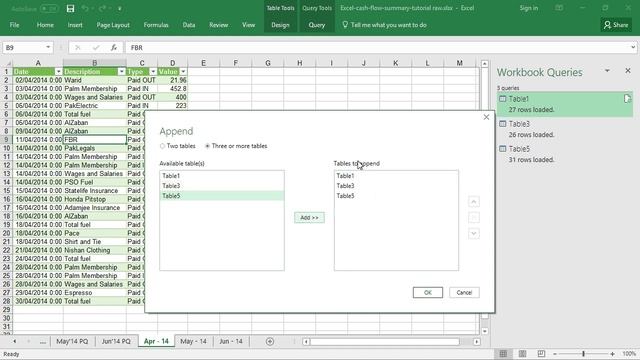Switch to Jun - 14 sheet tab
Screen dimensions: 640x360
click(231, 341)
